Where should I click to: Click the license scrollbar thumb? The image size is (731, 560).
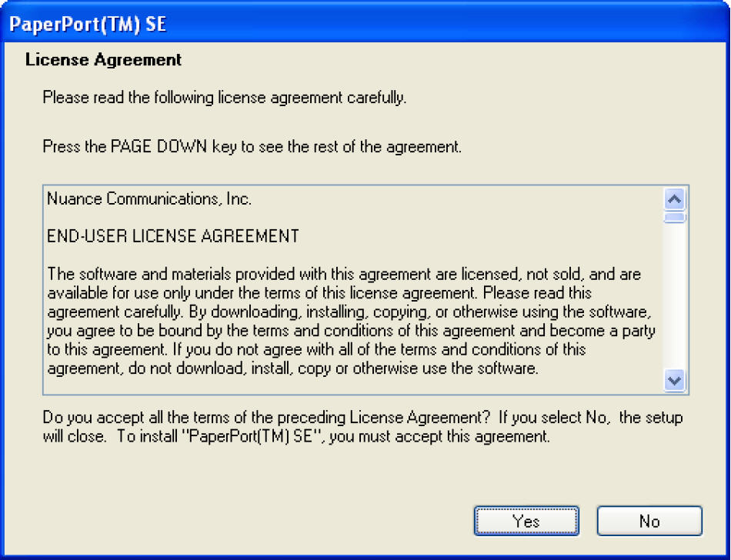point(675,217)
